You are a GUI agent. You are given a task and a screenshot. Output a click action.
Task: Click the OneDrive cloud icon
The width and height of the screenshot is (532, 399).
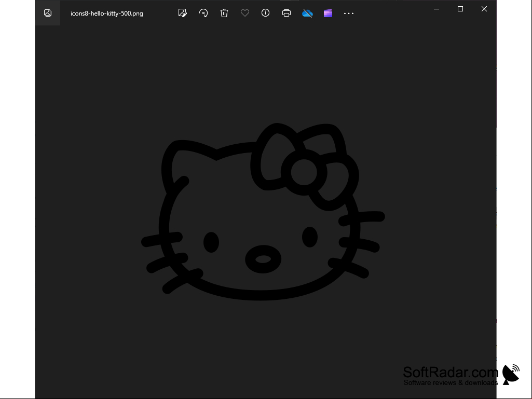(307, 13)
